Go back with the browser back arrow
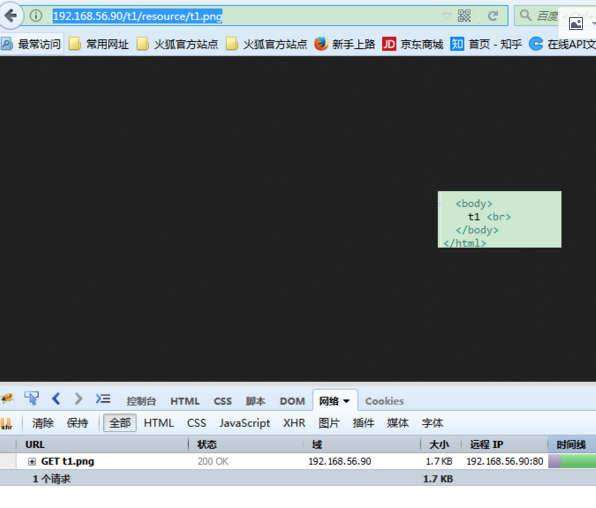Viewport: 596px width, 508px height. [x=11, y=16]
